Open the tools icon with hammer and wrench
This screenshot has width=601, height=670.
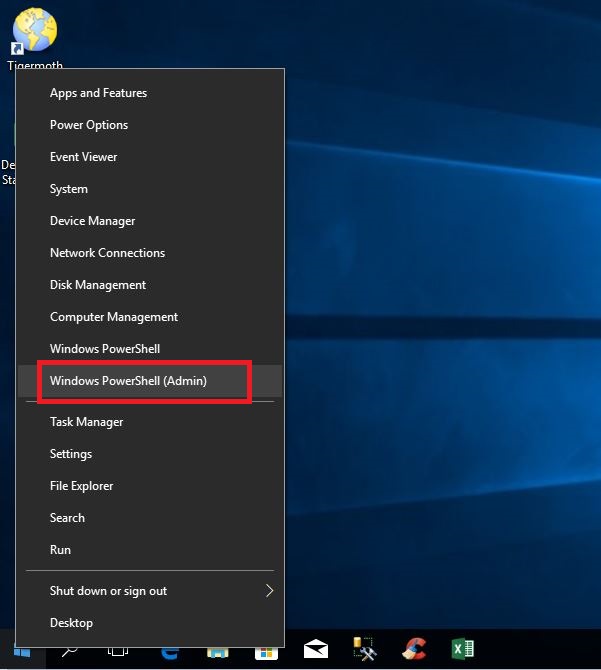(365, 649)
